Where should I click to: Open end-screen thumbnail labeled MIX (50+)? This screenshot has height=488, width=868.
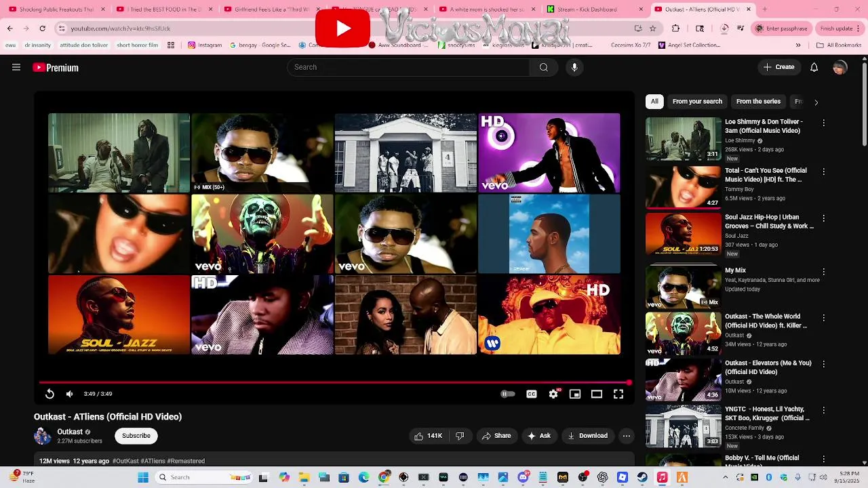262,152
